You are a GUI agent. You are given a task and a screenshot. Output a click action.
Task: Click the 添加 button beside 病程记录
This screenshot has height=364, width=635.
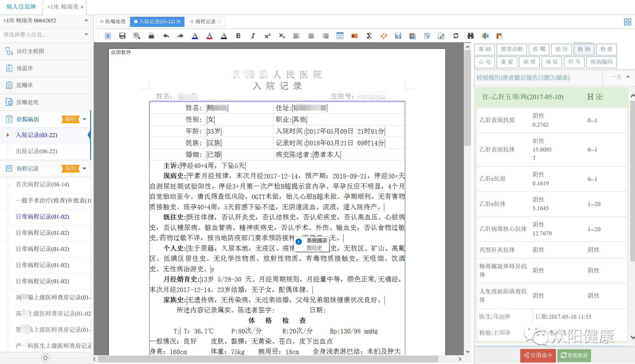[70, 168]
